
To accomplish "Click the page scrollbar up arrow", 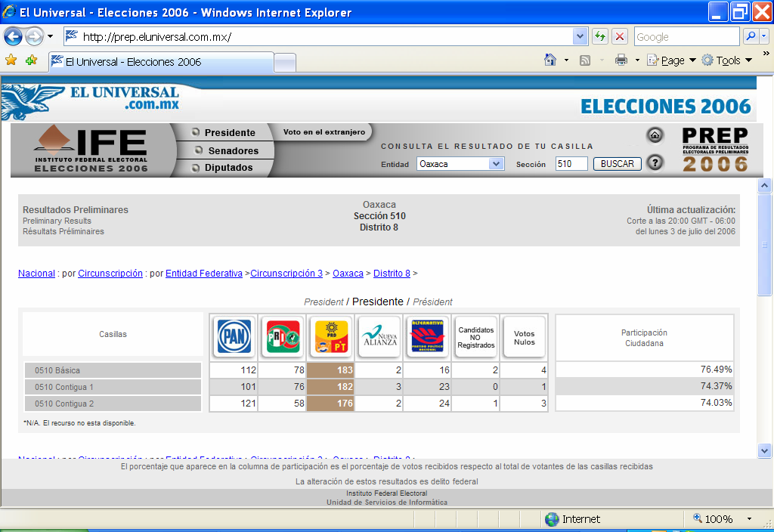I will pyautogui.click(x=765, y=186).
